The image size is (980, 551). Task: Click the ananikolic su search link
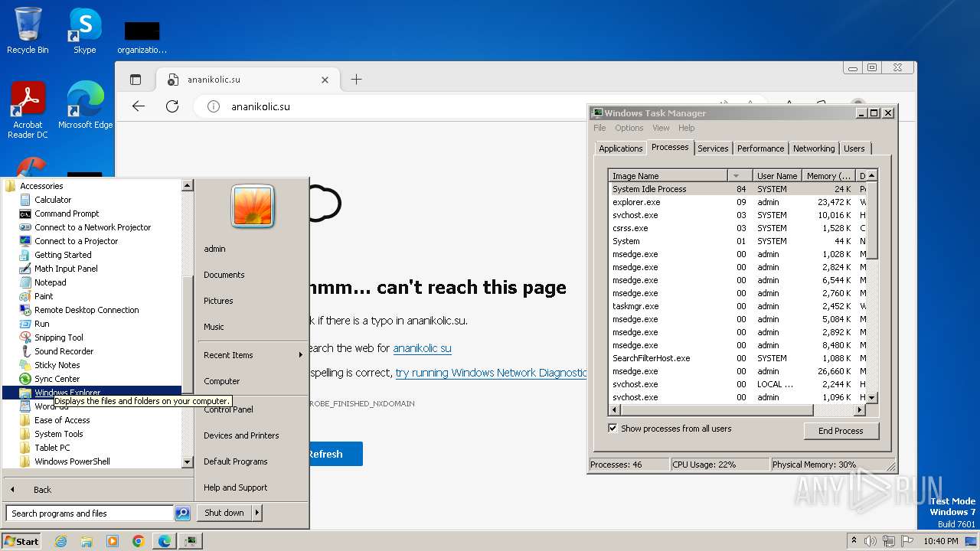(x=422, y=348)
